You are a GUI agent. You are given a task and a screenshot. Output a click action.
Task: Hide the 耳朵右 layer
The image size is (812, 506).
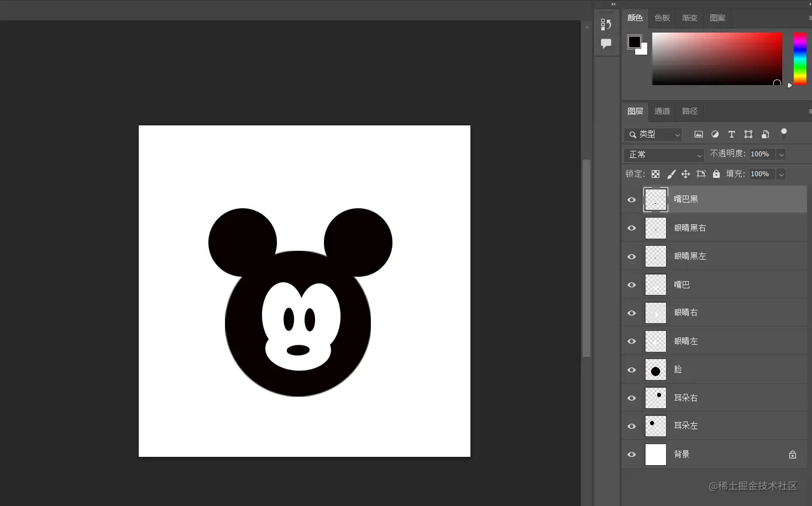[631, 398]
